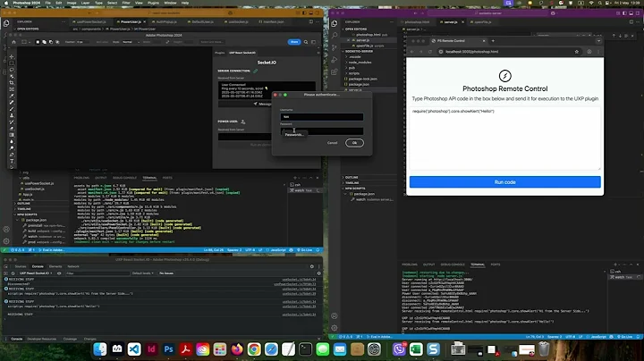Click the Power User person icon
644x361 pixels.
coord(243,122)
